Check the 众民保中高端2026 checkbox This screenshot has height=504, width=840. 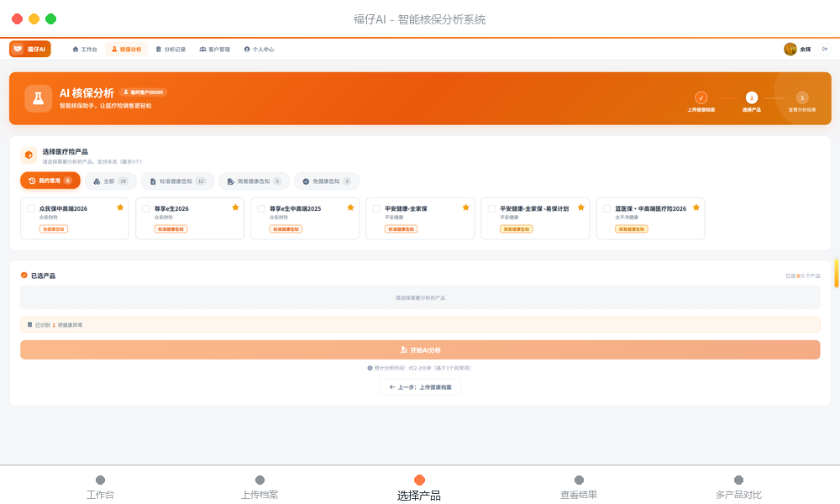coord(30,209)
